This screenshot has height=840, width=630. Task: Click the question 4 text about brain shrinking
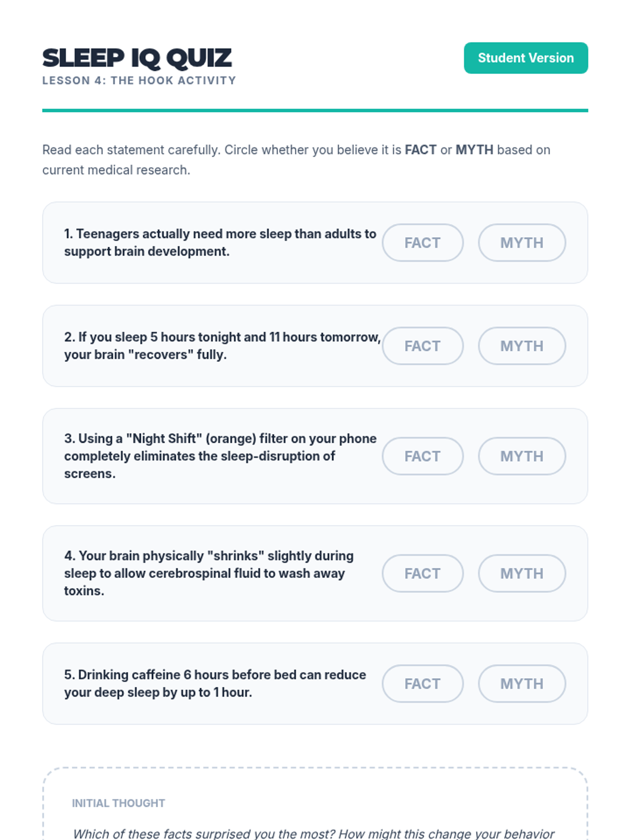tap(209, 573)
